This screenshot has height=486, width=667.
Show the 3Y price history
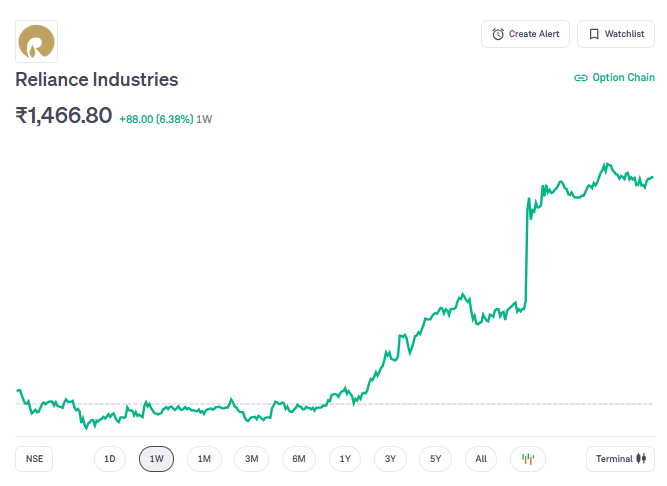click(x=390, y=459)
